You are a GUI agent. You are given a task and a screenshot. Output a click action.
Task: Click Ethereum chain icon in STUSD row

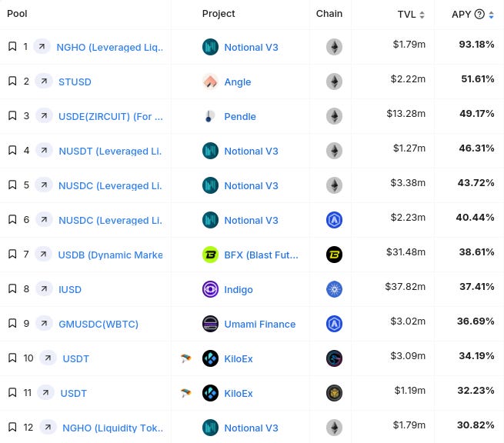tap(334, 82)
